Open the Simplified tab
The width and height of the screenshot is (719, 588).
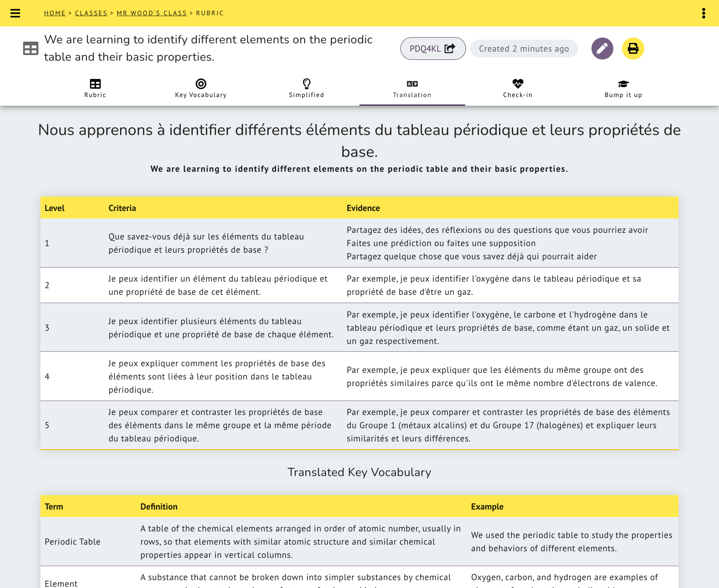(307, 89)
